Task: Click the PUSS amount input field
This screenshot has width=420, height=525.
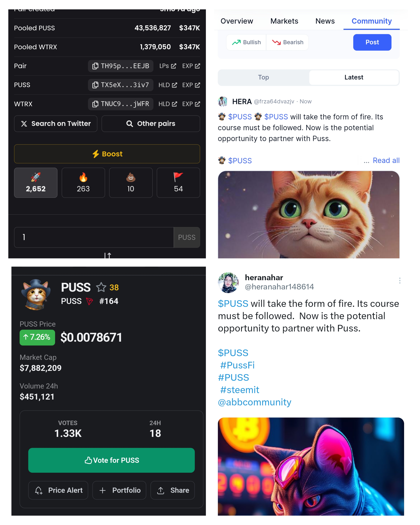Action: [x=94, y=237]
